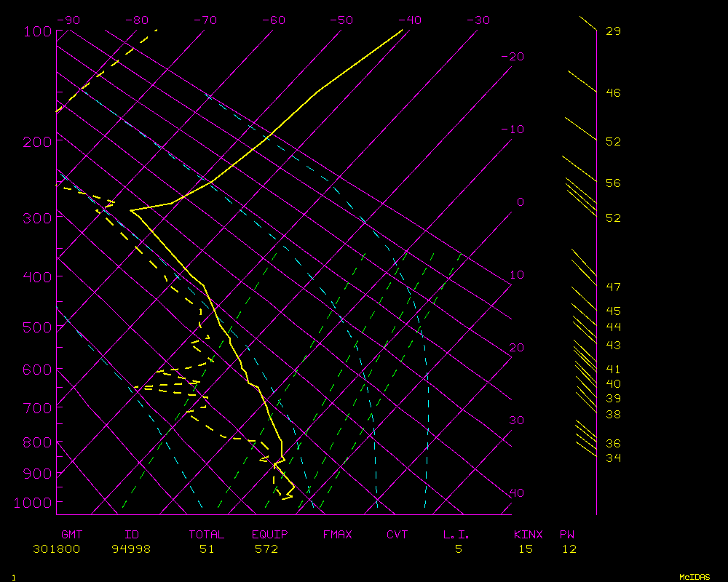This screenshot has height=582, width=728.
Task: Click the L.I. lifted index label
Action: (x=456, y=535)
